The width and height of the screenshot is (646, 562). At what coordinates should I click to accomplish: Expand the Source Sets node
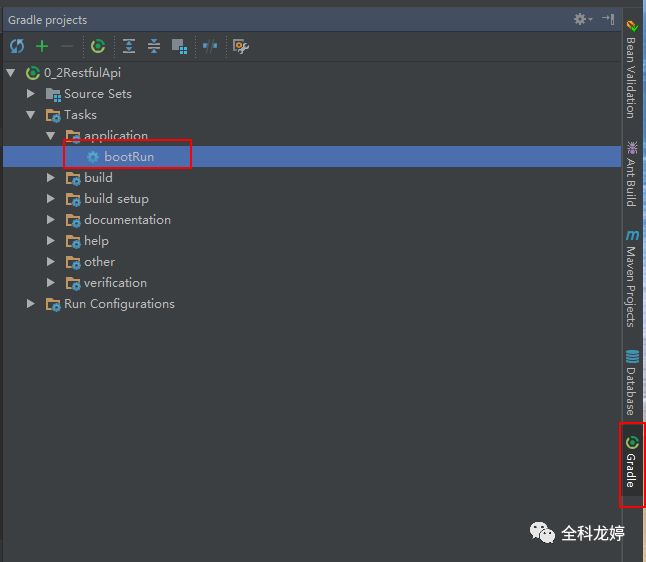point(30,94)
